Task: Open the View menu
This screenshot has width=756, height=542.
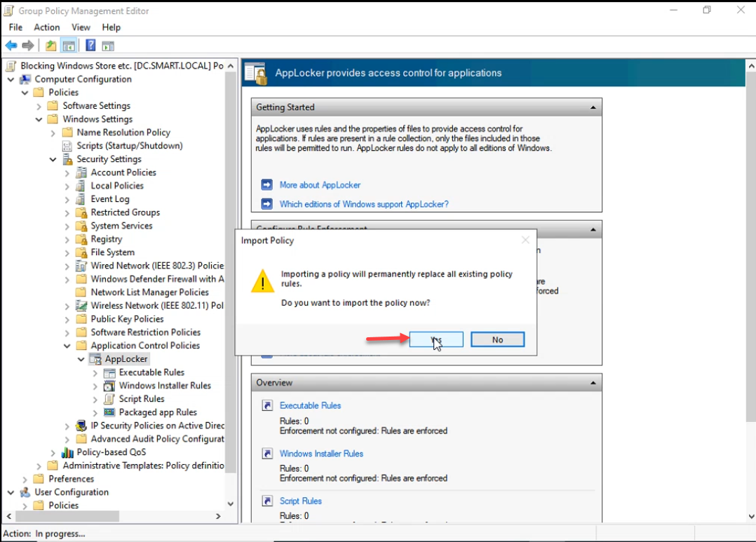Action: pyautogui.click(x=81, y=27)
